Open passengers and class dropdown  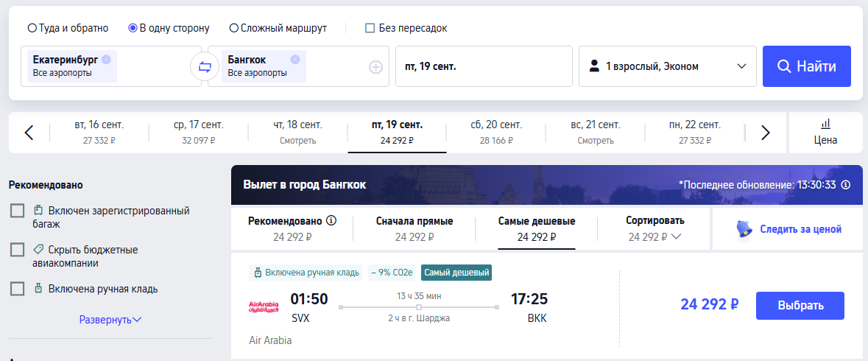[x=668, y=66]
